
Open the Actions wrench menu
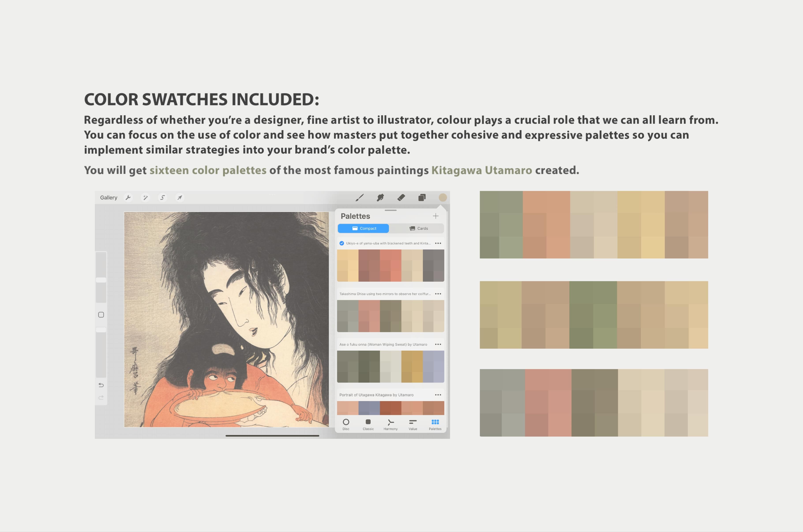128,197
